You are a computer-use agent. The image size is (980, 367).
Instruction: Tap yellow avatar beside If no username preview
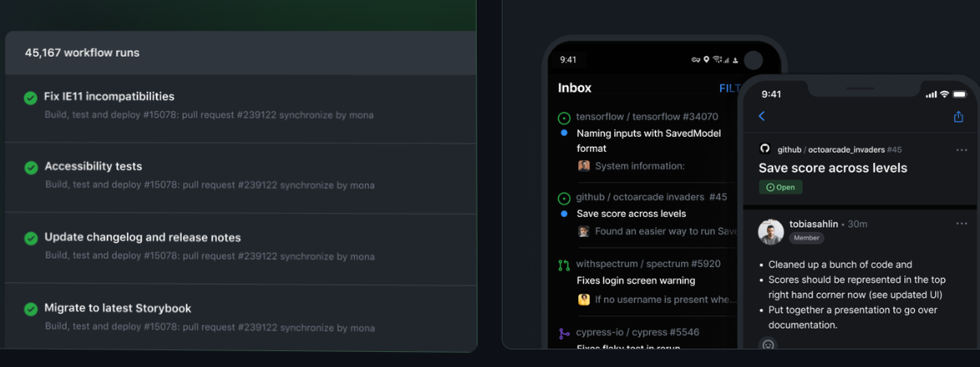[x=583, y=299]
